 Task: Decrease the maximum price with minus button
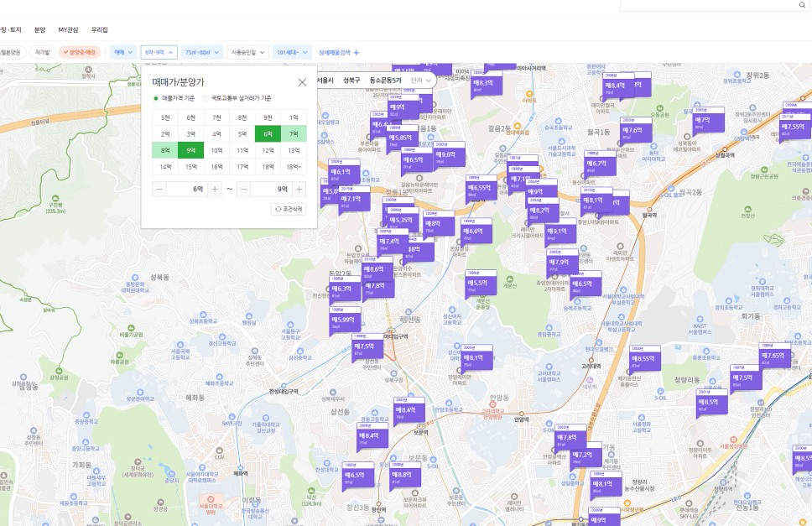(243, 189)
